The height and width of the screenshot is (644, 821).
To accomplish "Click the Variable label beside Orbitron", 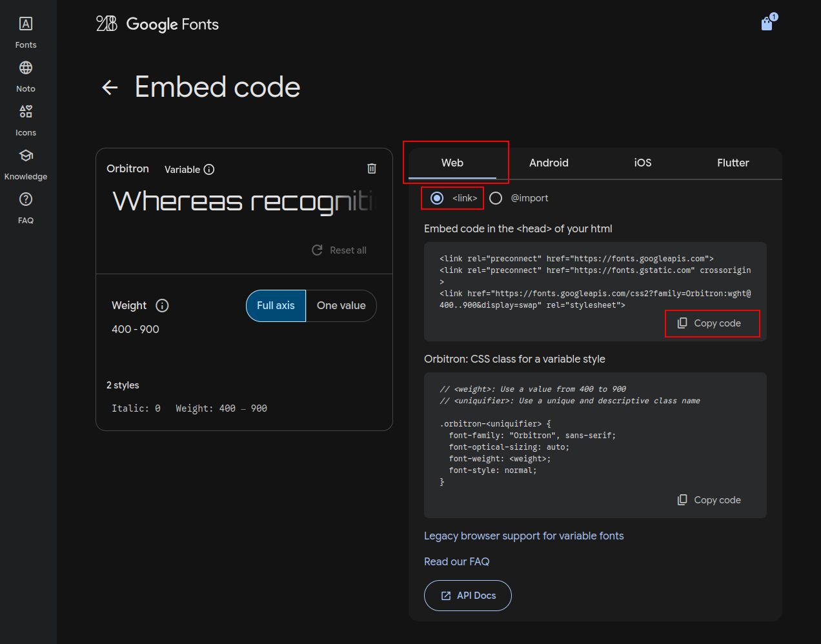I will (x=183, y=170).
